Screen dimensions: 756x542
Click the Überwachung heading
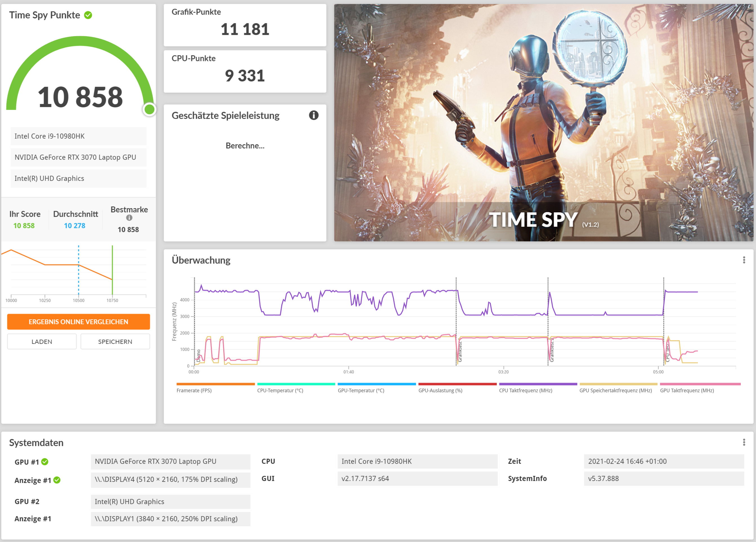click(201, 260)
